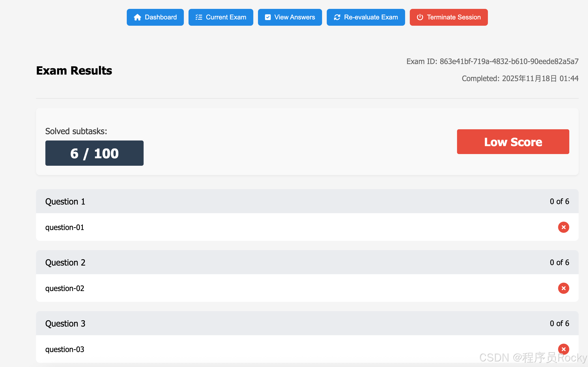Viewport: 588px width, 367px height.
Task: Click the 6 / 100 score box
Action: coord(94,153)
